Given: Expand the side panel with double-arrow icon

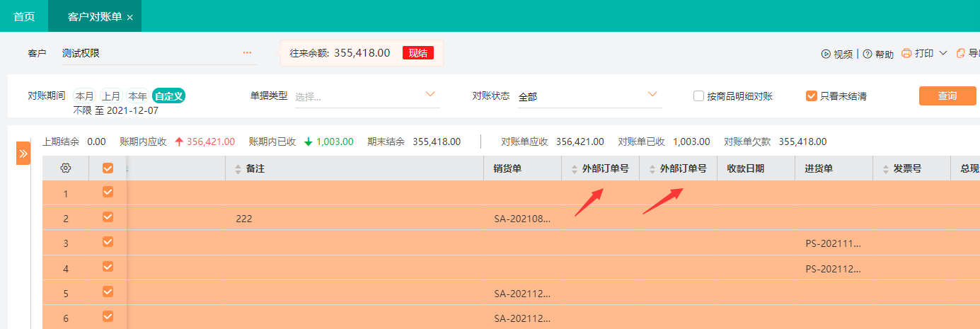Looking at the screenshot, I should (x=23, y=153).
